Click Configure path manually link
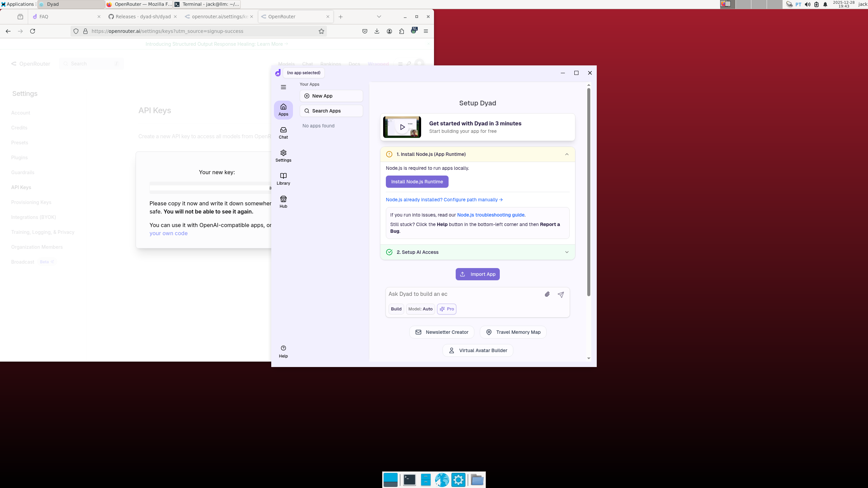This screenshot has width=868, height=488. pyautogui.click(x=444, y=200)
